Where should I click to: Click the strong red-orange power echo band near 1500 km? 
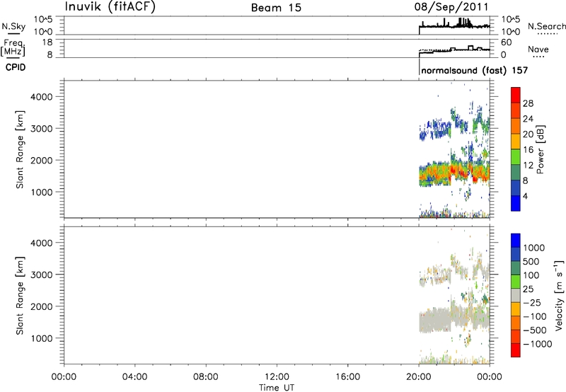pyautogui.click(x=454, y=173)
